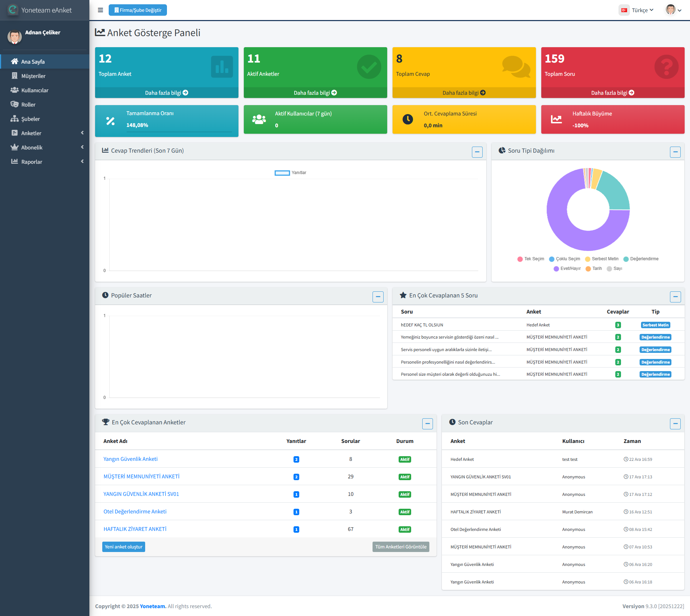
Task: Click the Kullanıcılar users icon
Action: pos(15,90)
